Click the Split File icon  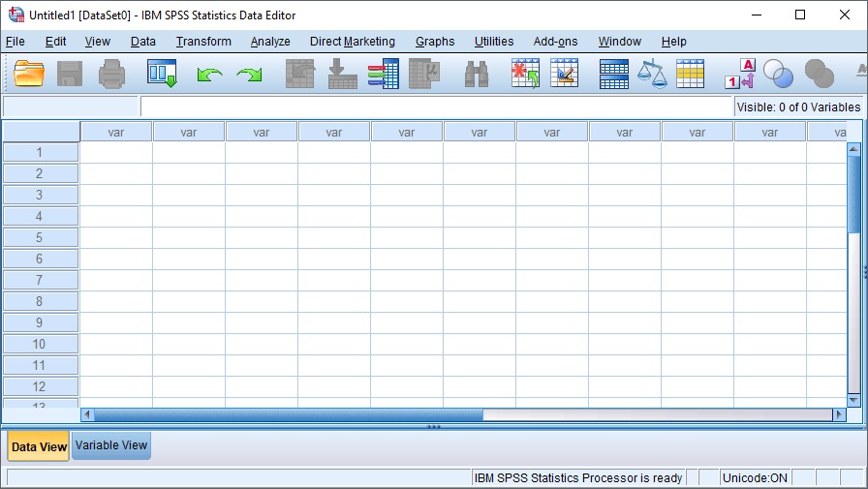tap(614, 75)
